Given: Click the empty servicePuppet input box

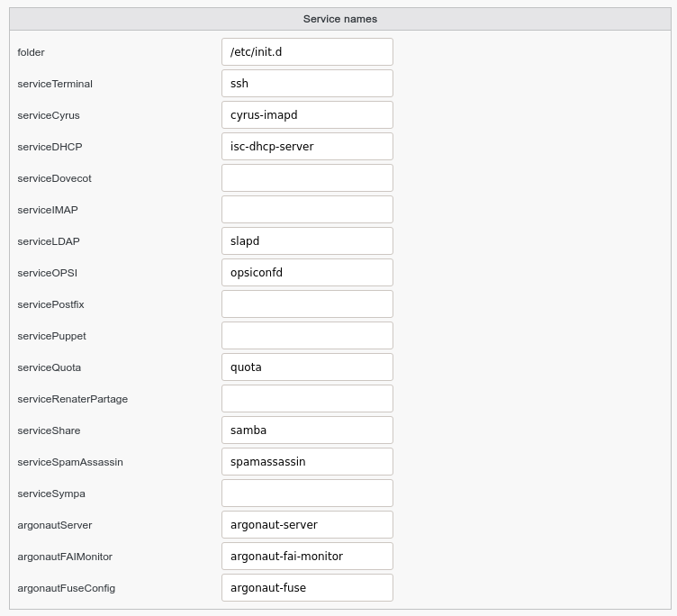Looking at the screenshot, I should 307,336.
